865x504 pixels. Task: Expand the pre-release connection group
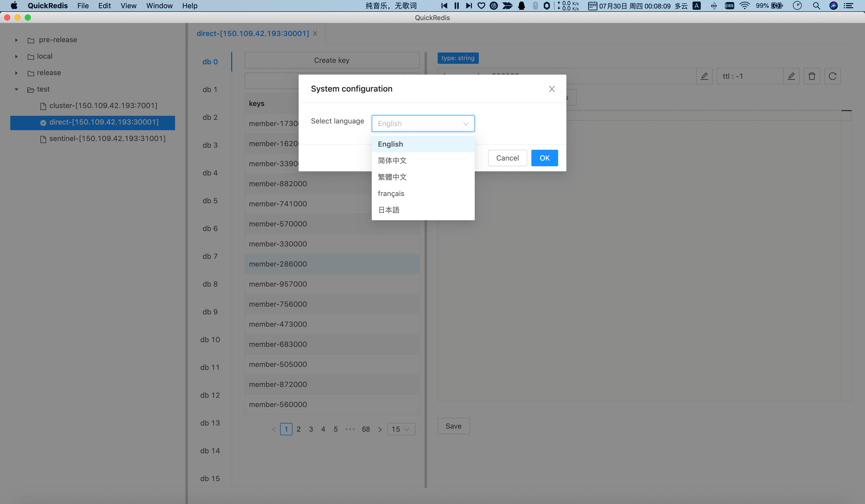16,40
